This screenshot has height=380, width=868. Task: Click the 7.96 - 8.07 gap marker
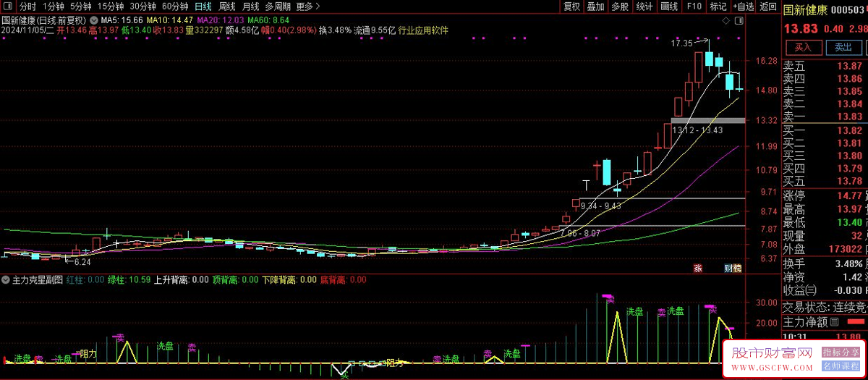580,233
